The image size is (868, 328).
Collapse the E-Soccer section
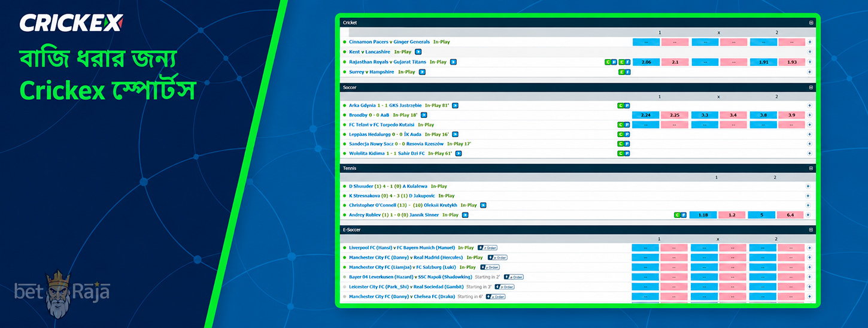point(811,230)
